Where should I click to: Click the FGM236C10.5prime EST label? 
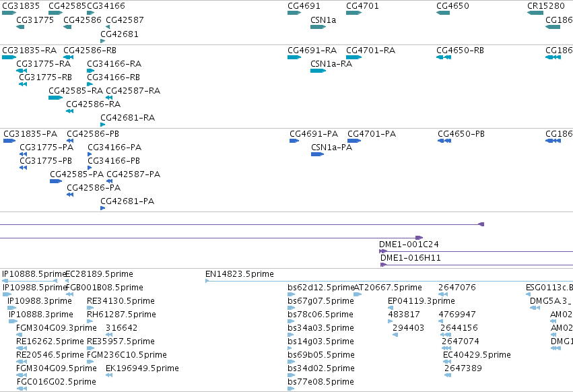pos(127,355)
